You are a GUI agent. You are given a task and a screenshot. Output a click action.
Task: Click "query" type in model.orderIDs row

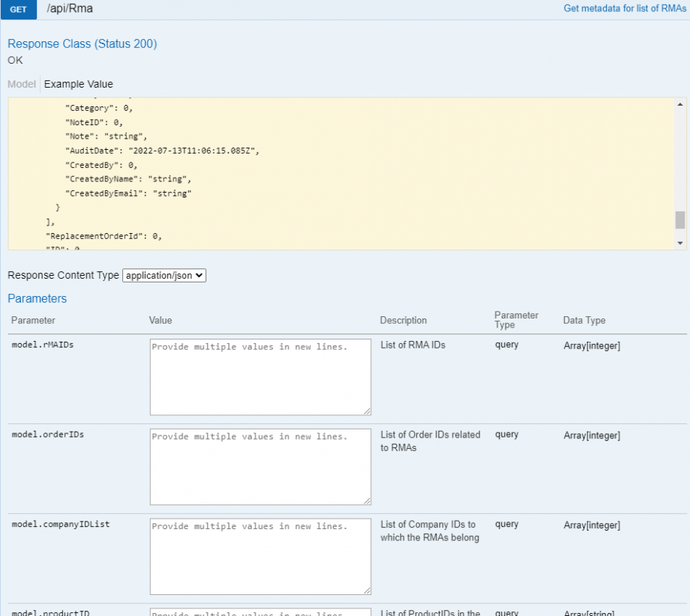coord(506,435)
